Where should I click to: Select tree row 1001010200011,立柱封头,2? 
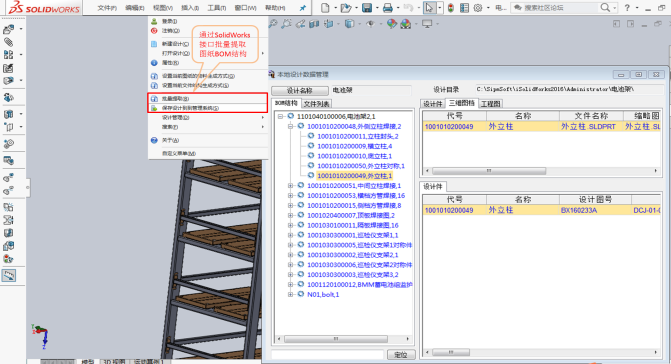click(x=358, y=136)
